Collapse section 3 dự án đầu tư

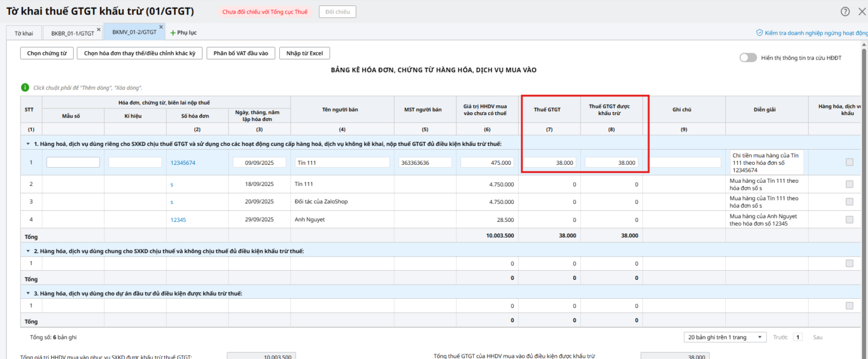tap(28, 293)
